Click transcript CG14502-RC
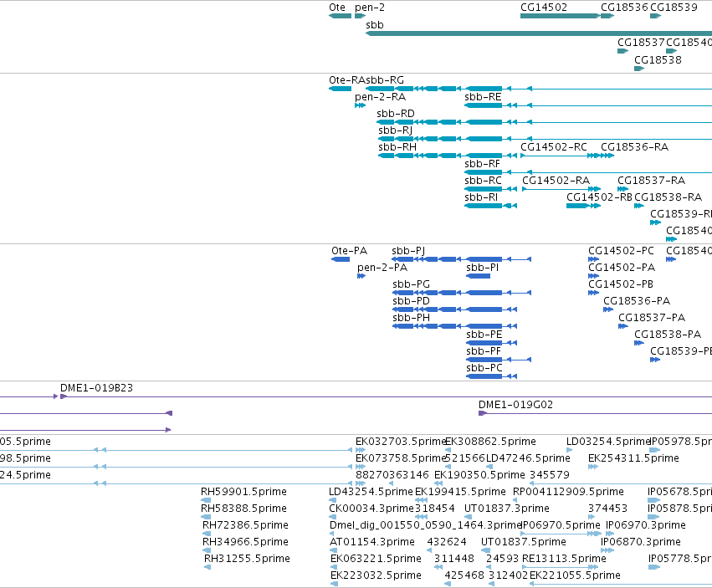 tap(561, 156)
